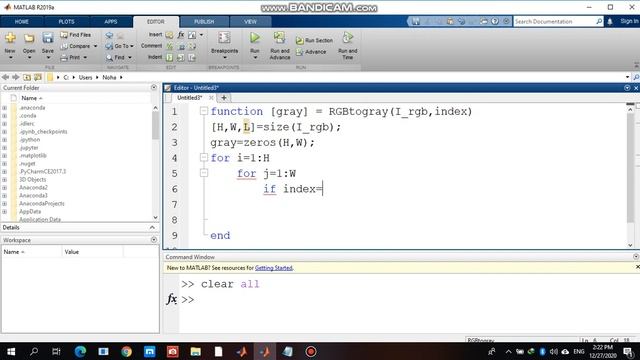
Task: Click the smart indent icon
Action: pyautogui.click(x=169, y=58)
